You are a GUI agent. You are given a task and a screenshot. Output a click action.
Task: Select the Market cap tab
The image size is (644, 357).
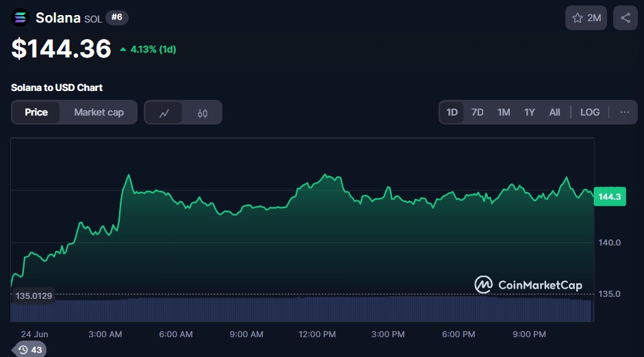[x=99, y=112]
